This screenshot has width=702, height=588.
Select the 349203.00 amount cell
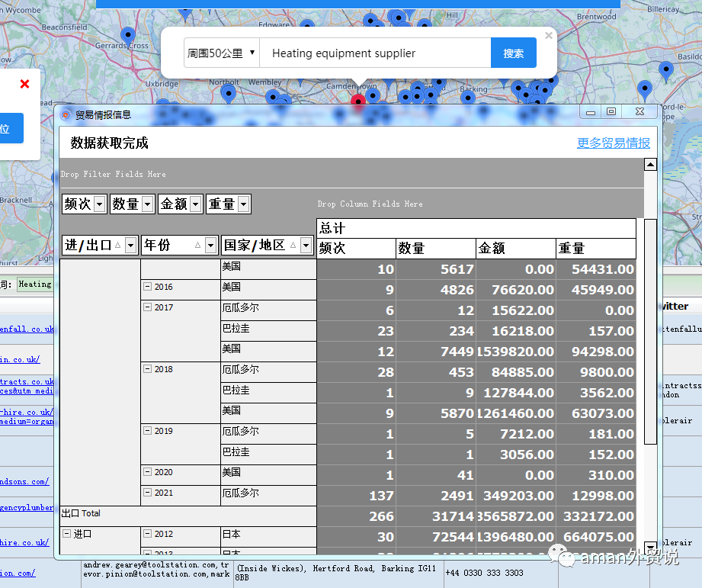pyautogui.click(x=516, y=496)
